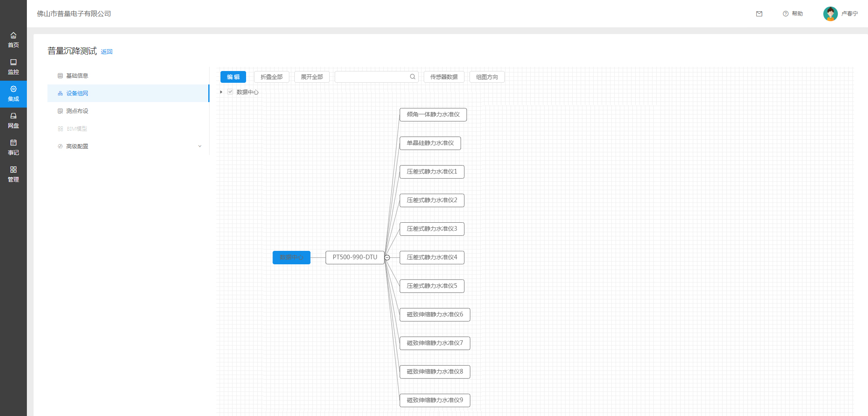Click the search magnifier icon
Screen dimensions: 868x416
[412, 77]
